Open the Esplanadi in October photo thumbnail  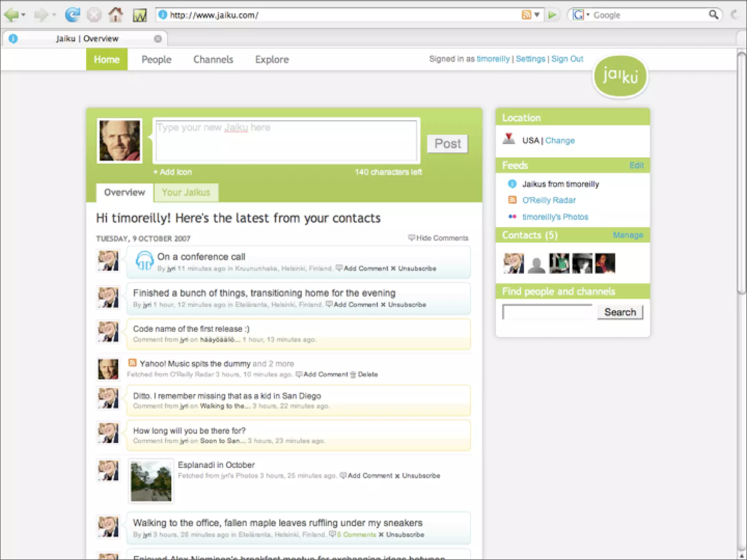[151, 481]
